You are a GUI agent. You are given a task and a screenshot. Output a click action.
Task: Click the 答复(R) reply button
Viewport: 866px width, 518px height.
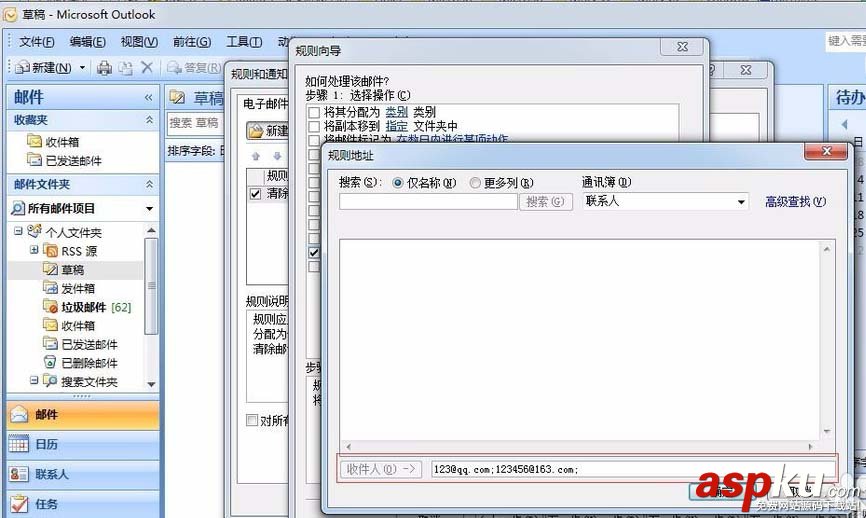click(x=194, y=67)
